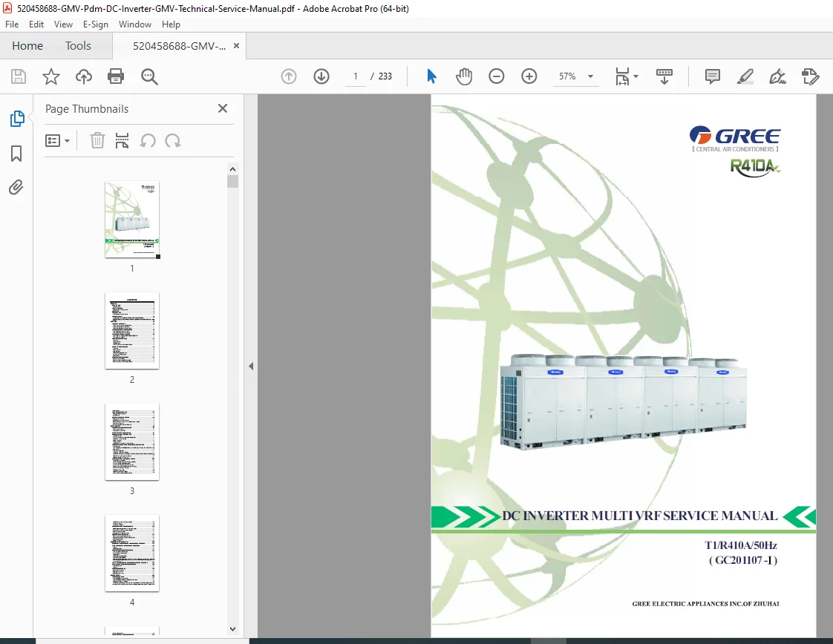Image resolution: width=833 pixels, height=644 pixels.
Task: Click the Stamp tool icon
Action: [811, 76]
